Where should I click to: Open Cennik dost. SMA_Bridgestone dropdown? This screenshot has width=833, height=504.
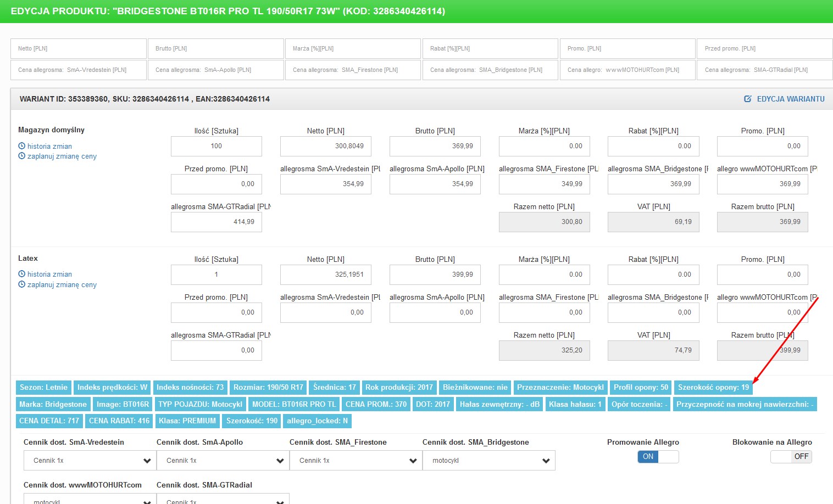coord(489,461)
